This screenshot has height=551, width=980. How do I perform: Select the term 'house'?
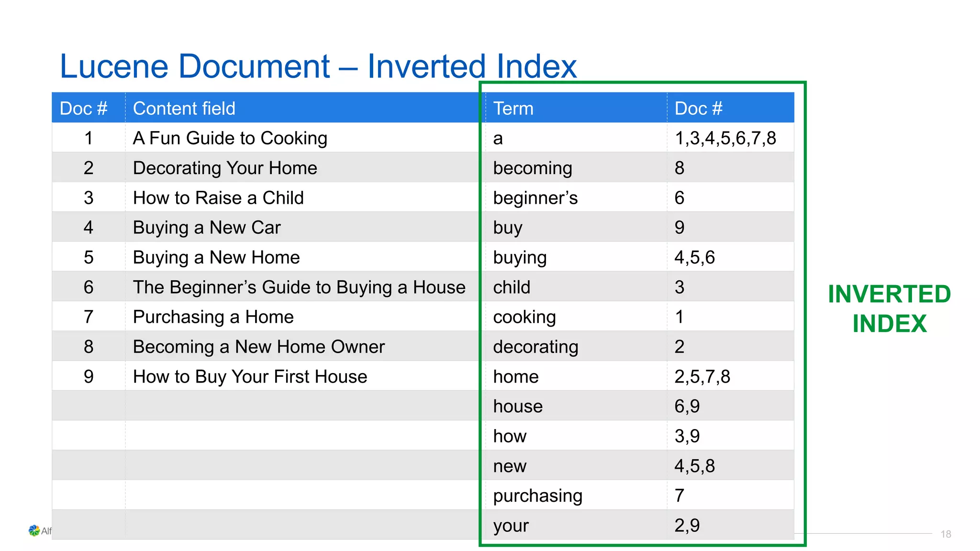click(x=518, y=407)
